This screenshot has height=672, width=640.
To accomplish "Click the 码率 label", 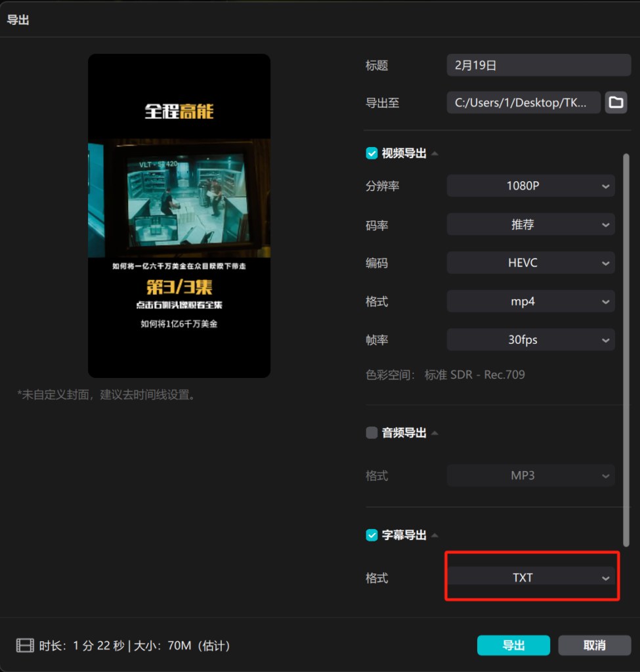I will [377, 225].
